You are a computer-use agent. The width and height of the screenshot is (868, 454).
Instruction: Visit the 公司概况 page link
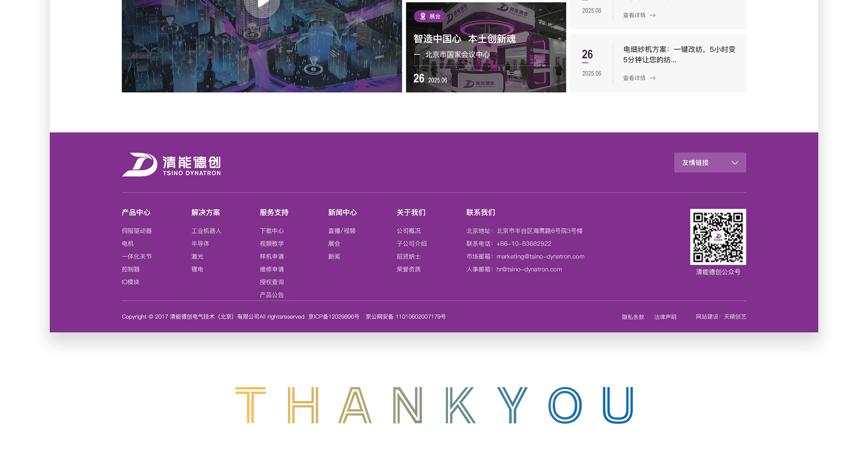[x=408, y=231]
